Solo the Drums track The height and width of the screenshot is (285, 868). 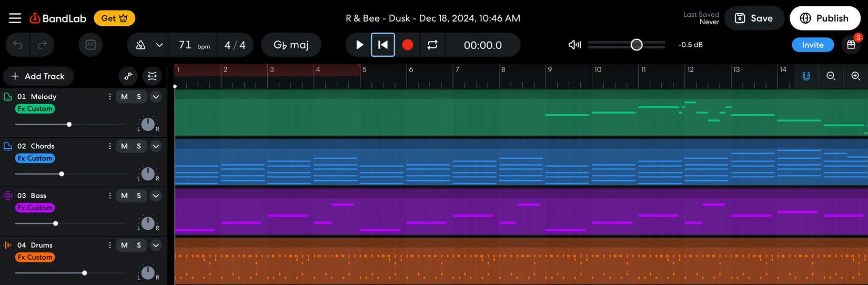139,245
